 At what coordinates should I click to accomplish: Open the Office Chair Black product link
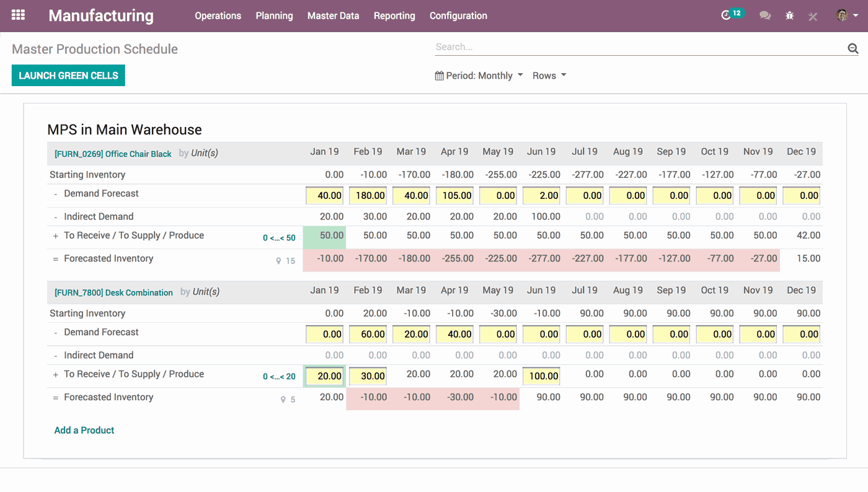pyautogui.click(x=112, y=153)
